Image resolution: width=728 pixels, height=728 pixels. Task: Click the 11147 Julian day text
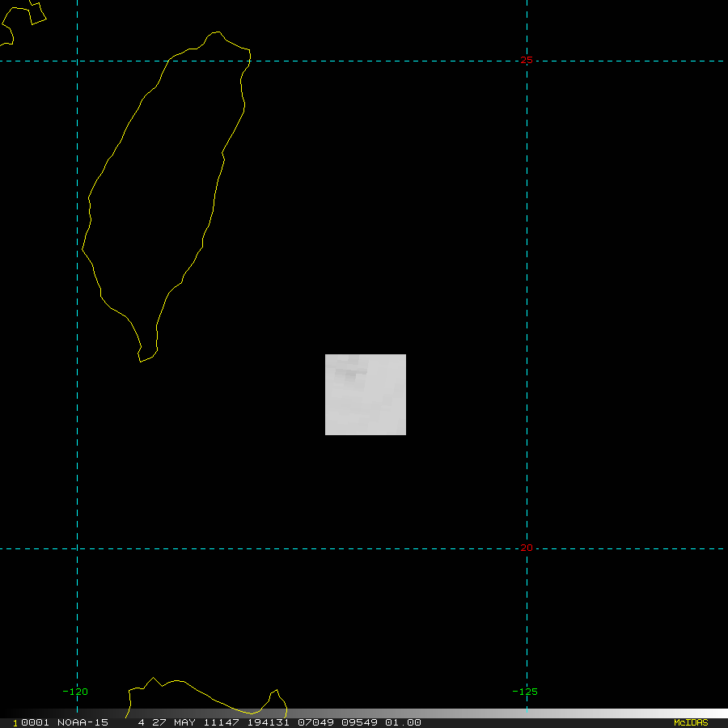click(x=222, y=722)
